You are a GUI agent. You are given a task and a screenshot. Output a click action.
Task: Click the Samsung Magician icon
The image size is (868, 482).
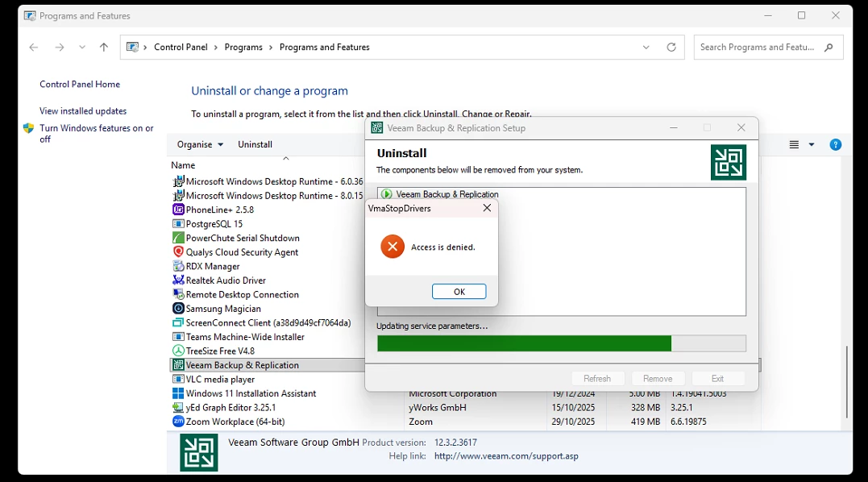click(x=178, y=308)
